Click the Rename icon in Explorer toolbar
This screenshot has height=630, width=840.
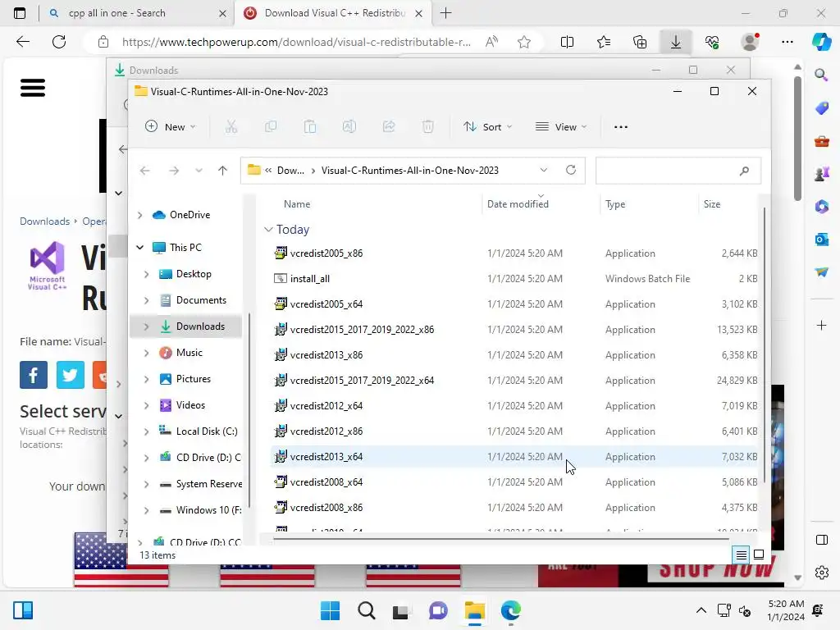[x=349, y=127]
